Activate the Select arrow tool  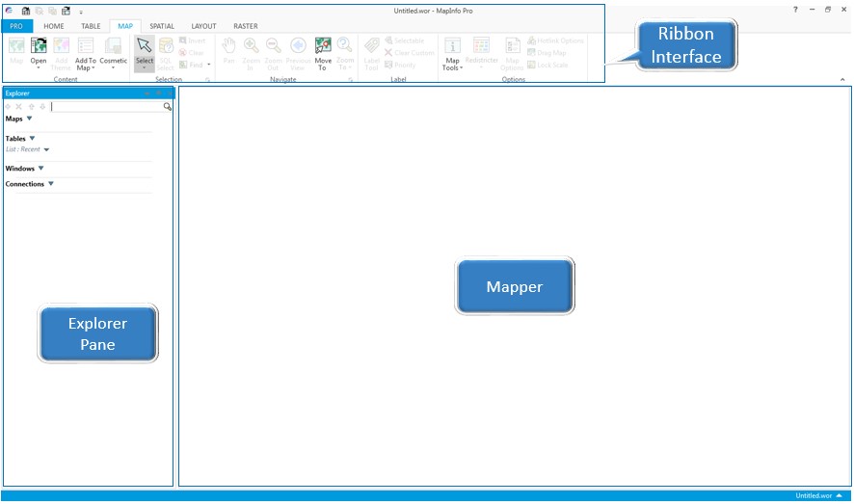click(145, 53)
